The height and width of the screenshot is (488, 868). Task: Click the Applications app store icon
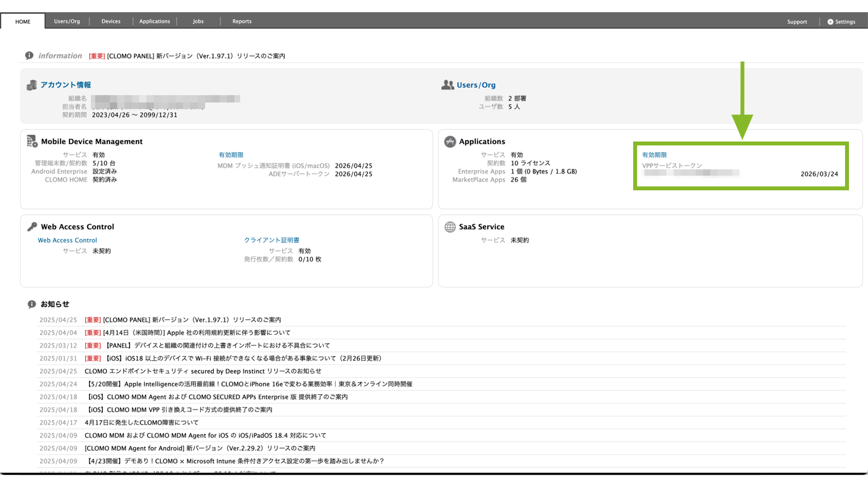point(450,142)
